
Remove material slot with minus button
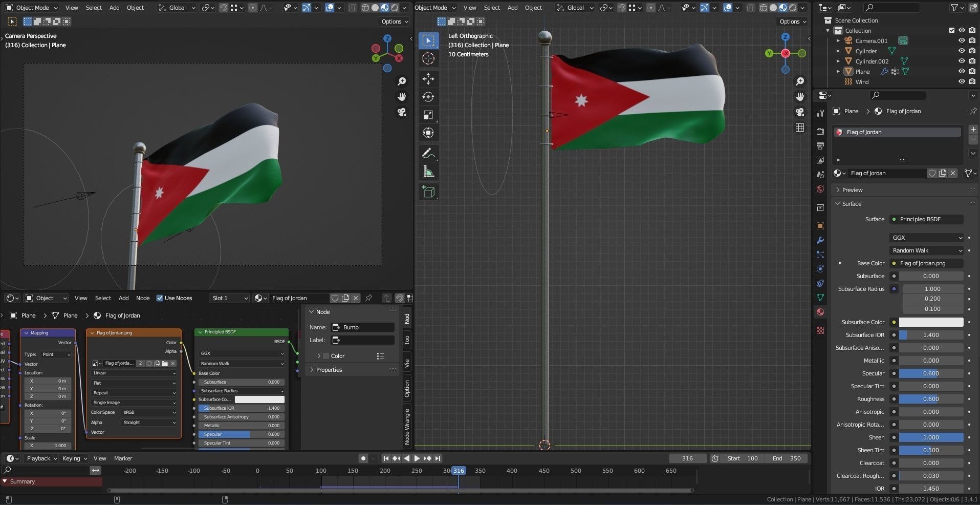click(973, 140)
